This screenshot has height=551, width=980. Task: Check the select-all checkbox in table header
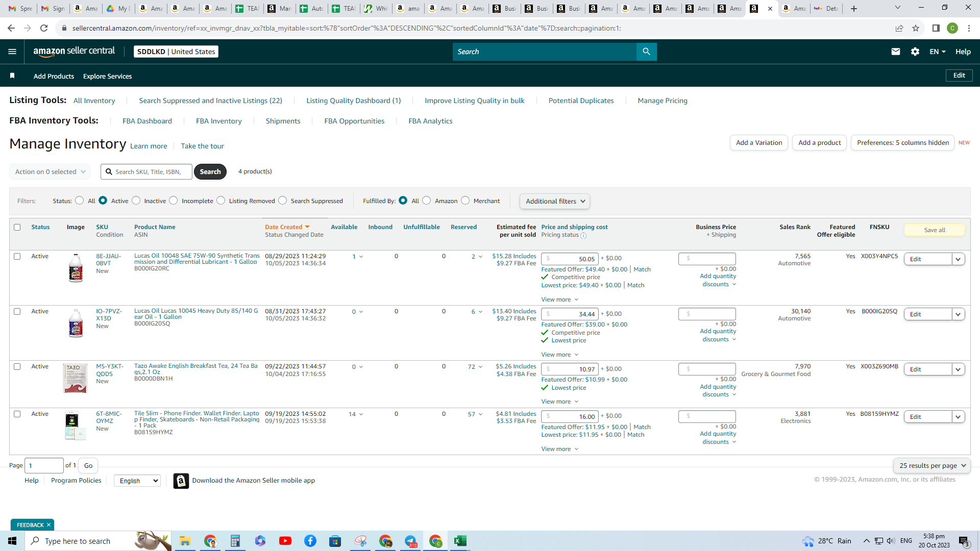click(17, 227)
